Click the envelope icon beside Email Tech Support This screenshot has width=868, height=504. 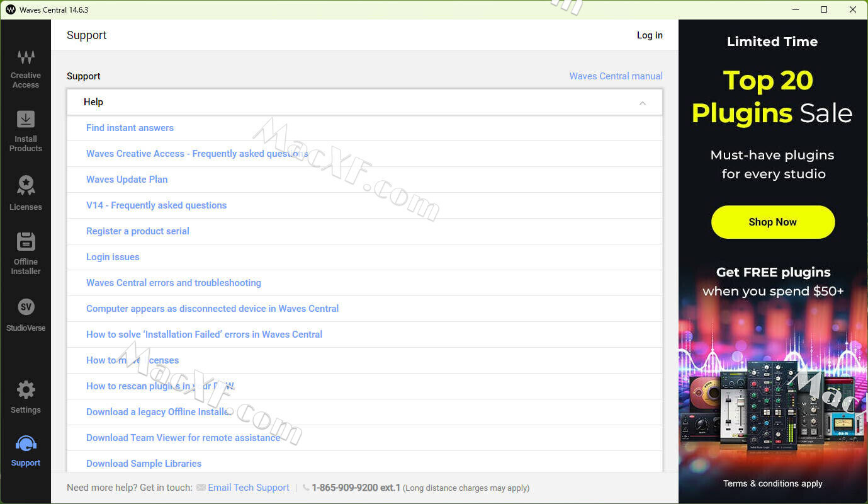point(201,488)
